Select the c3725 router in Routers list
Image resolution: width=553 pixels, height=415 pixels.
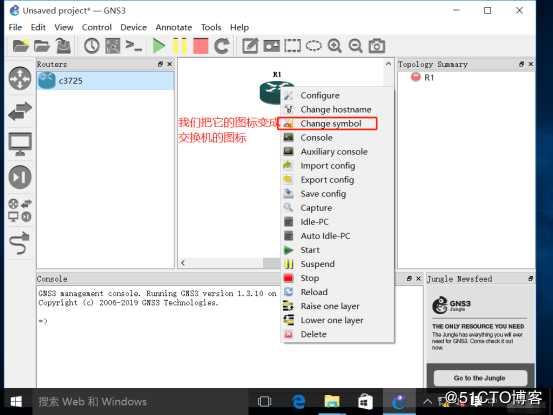105,81
